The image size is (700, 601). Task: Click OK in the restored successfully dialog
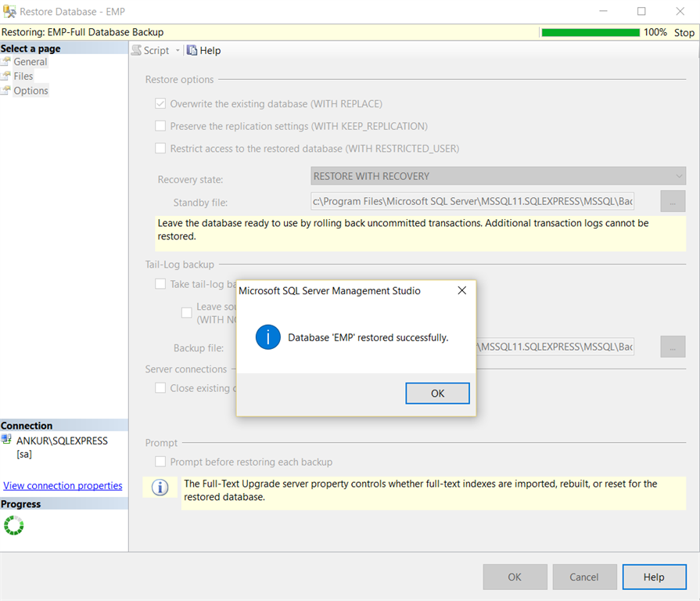point(437,394)
